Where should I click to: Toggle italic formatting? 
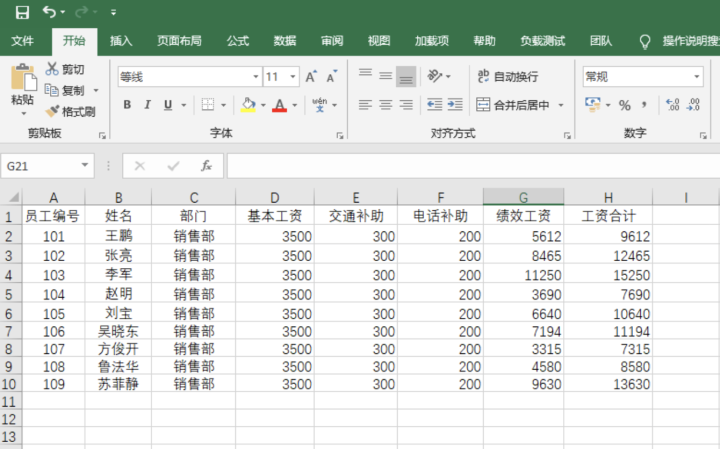[x=147, y=105]
